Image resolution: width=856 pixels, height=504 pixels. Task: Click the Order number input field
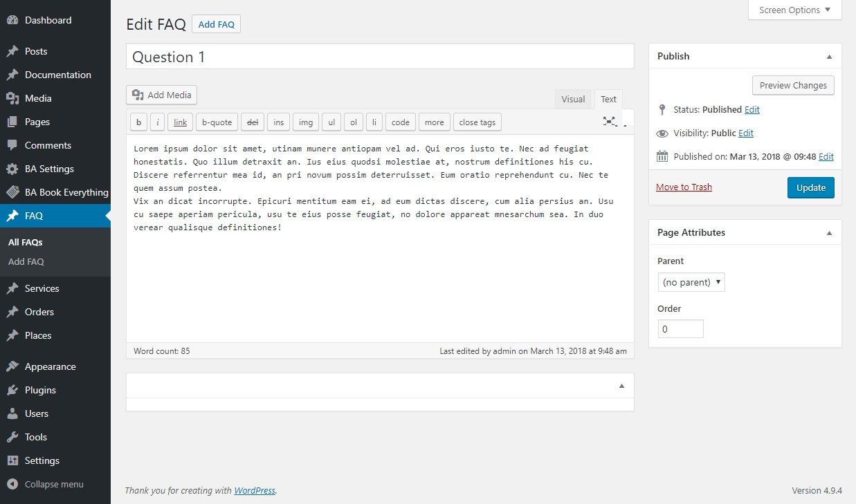tap(680, 329)
